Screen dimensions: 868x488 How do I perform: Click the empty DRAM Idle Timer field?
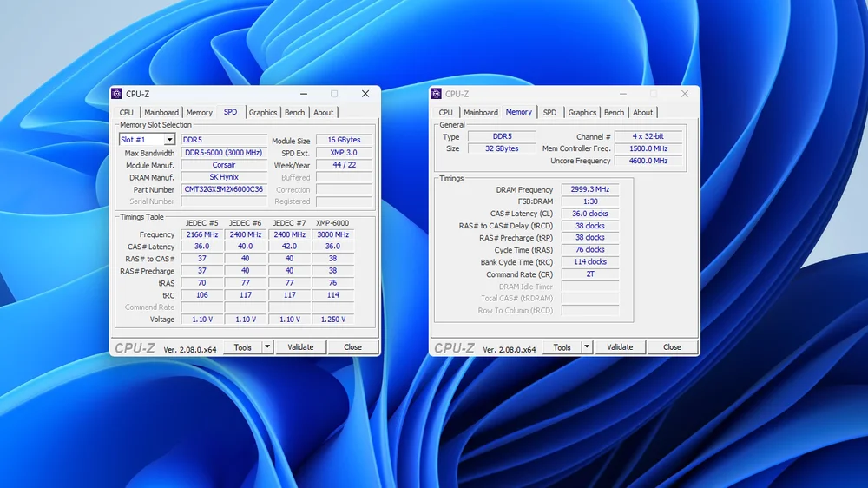[590, 286]
